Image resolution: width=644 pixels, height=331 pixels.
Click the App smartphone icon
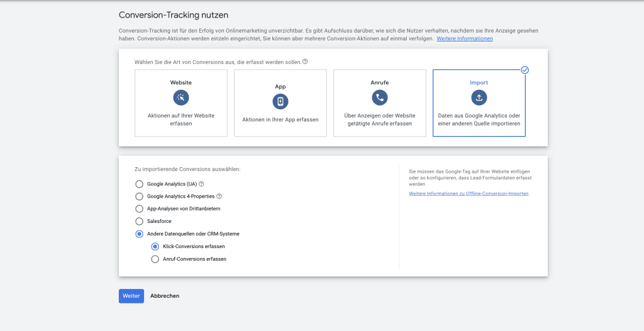point(280,101)
